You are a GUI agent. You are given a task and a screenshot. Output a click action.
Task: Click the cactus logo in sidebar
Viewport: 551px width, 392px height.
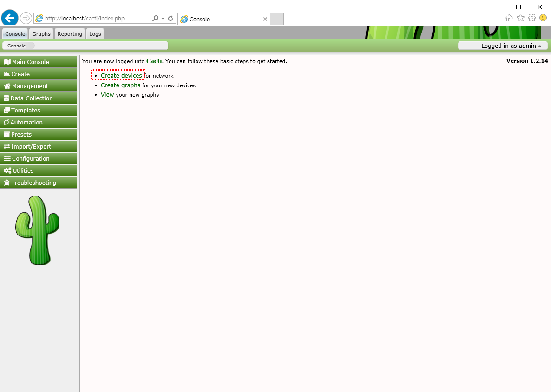click(x=37, y=230)
